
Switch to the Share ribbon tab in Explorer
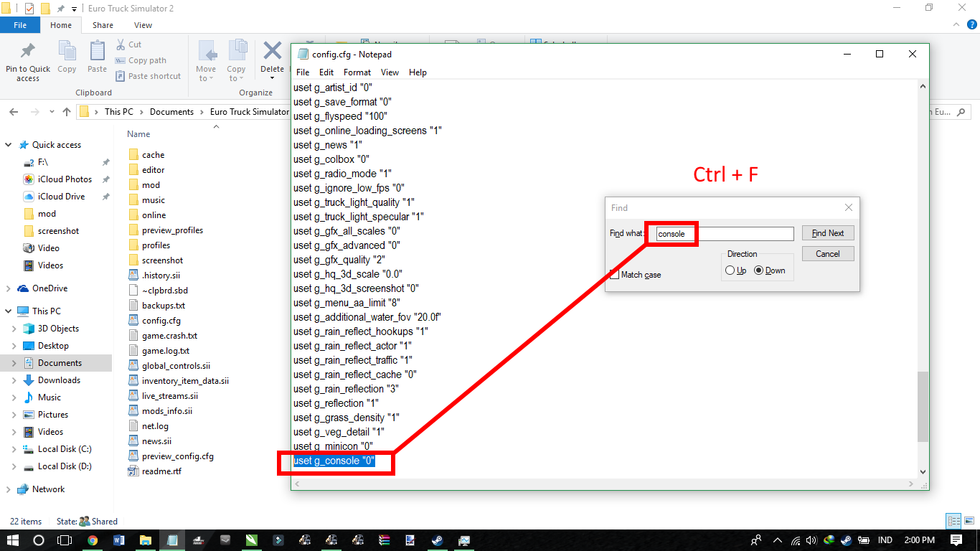103,25
